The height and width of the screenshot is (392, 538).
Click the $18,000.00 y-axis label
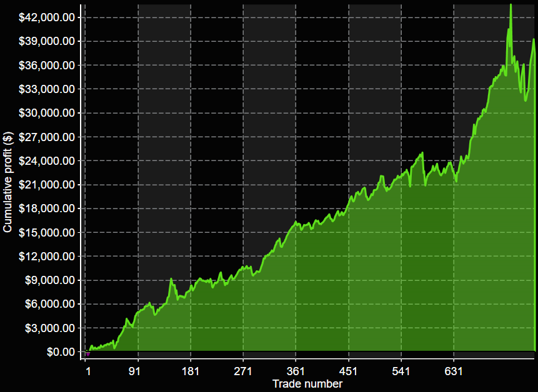coord(47,208)
